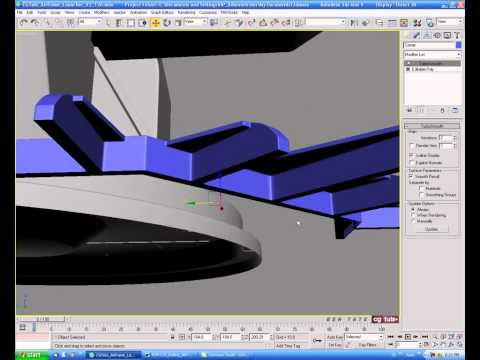Open the selection filter dropdown showing All
The height and width of the screenshot is (360, 480).
click(x=90, y=22)
